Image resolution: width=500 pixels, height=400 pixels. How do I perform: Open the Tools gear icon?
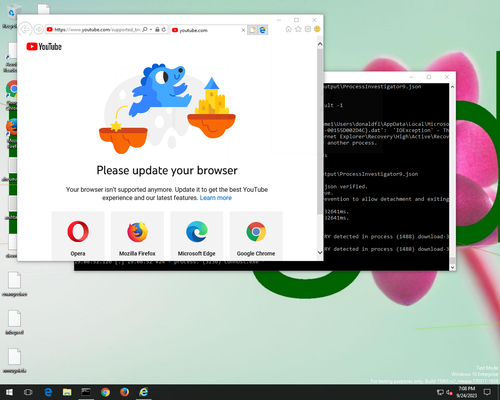click(308, 29)
